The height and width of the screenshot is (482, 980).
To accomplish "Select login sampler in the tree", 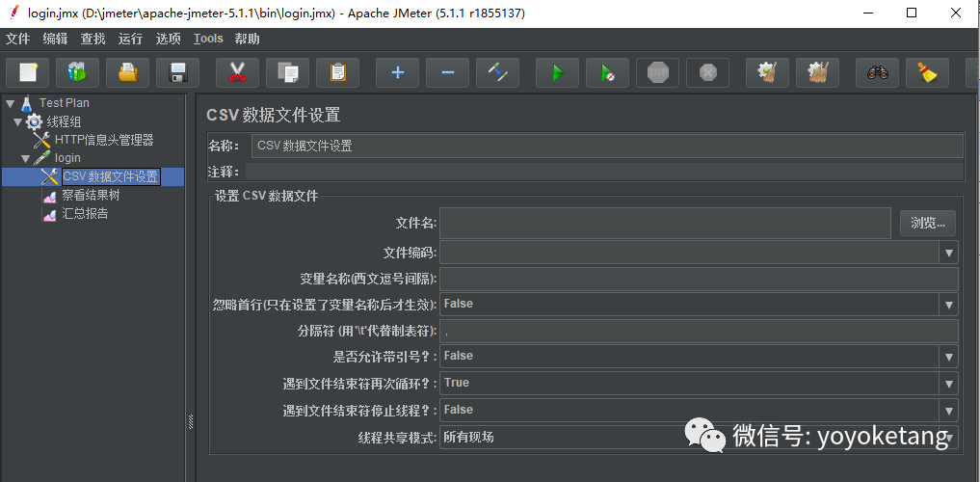I will pyautogui.click(x=67, y=158).
